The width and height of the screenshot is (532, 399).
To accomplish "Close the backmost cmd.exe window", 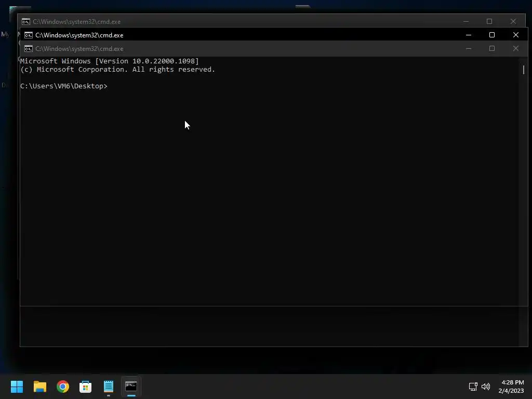I will point(513,21).
